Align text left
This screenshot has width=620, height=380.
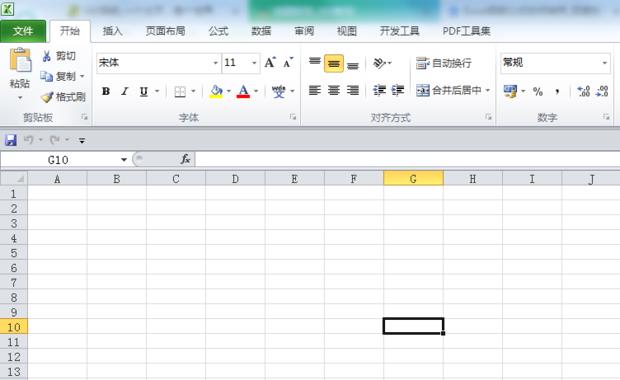(315, 91)
